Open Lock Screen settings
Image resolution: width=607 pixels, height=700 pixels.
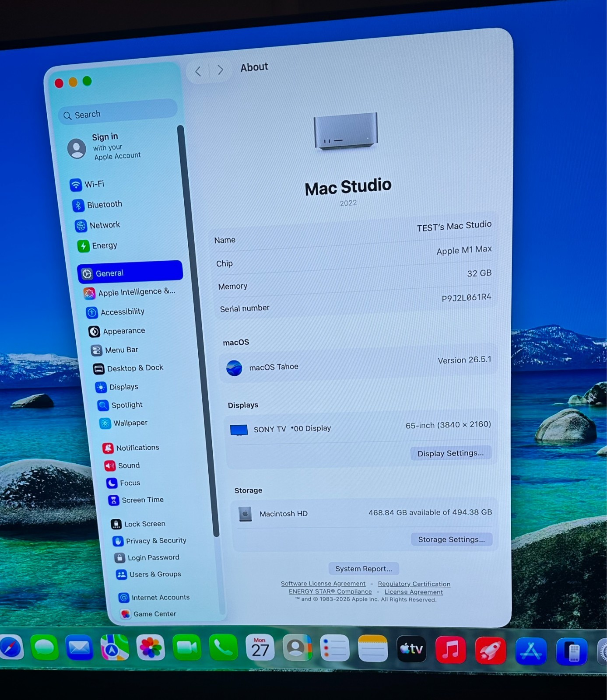click(138, 524)
